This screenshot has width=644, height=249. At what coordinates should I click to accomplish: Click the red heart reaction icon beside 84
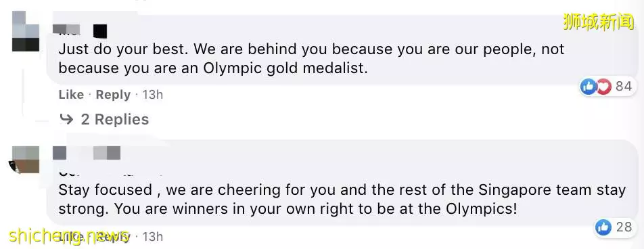[x=603, y=87]
